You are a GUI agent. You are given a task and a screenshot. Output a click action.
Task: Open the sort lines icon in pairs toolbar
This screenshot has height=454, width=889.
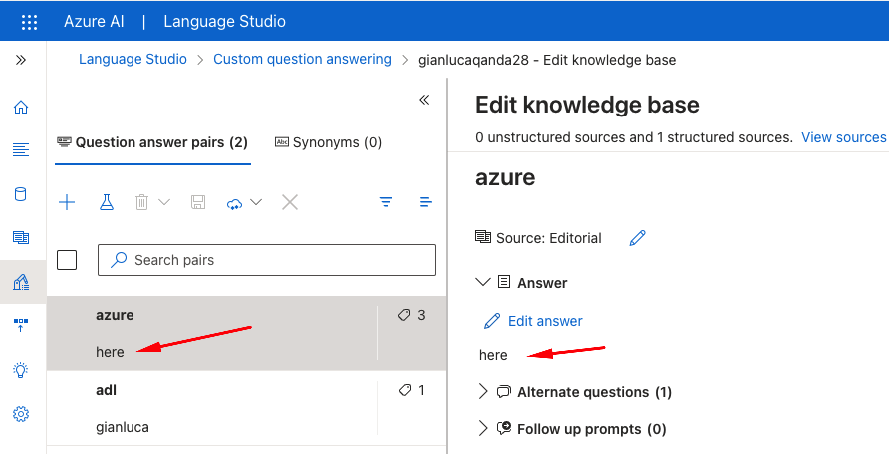pyautogui.click(x=426, y=202)
